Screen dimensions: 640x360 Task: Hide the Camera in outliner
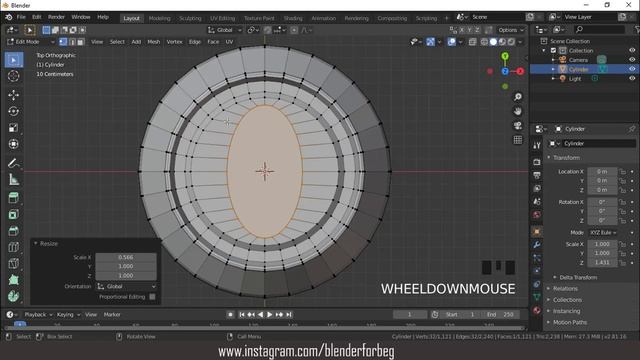tap(632, 60)
